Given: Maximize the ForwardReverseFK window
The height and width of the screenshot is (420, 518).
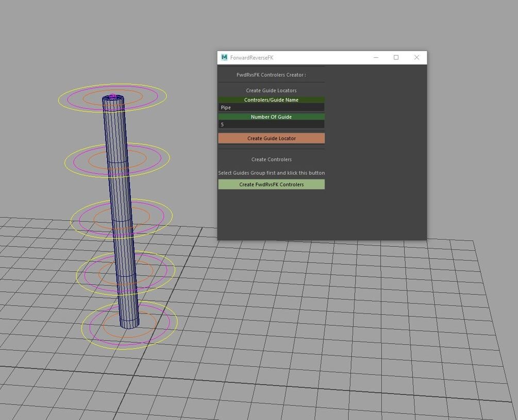Looking at the screenshot, I should (x=396, y=57).
